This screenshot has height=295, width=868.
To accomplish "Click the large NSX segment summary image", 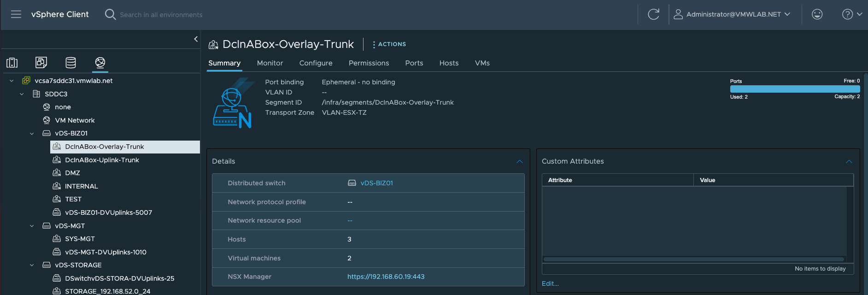I will (x=233, y=103).
